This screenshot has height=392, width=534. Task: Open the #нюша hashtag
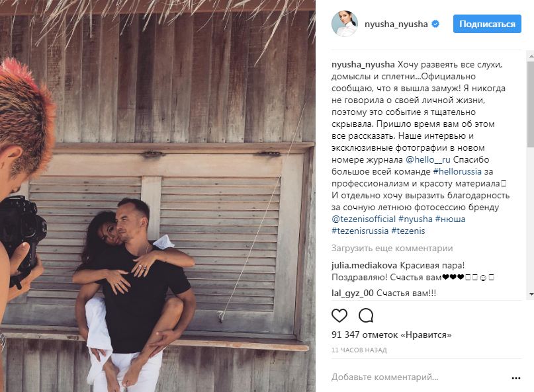(451, 219)
